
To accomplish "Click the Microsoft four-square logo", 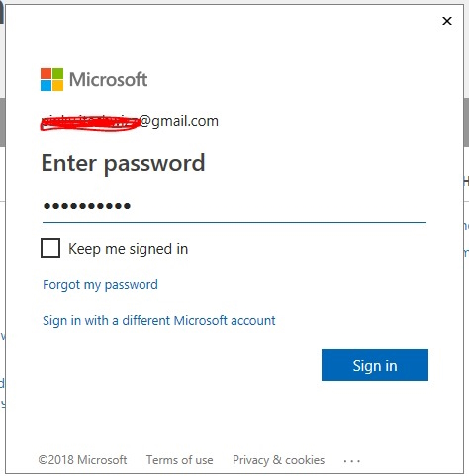I will pos(51,79).
